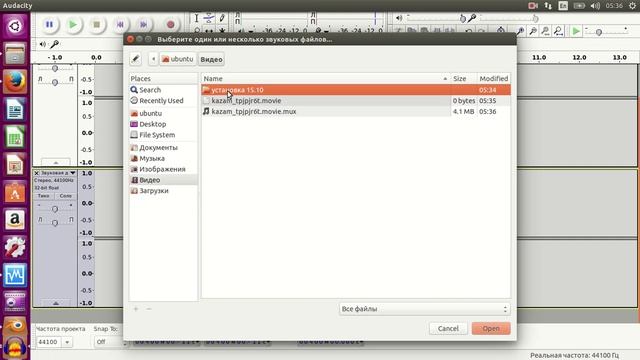This screenshot has height=360, width=640.
Task: Click Cancel in file dialog
Action: (x=448, y=329)
